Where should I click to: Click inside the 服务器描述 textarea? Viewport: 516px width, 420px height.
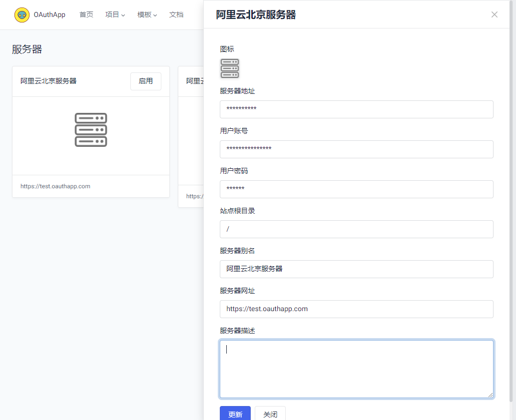356,369
